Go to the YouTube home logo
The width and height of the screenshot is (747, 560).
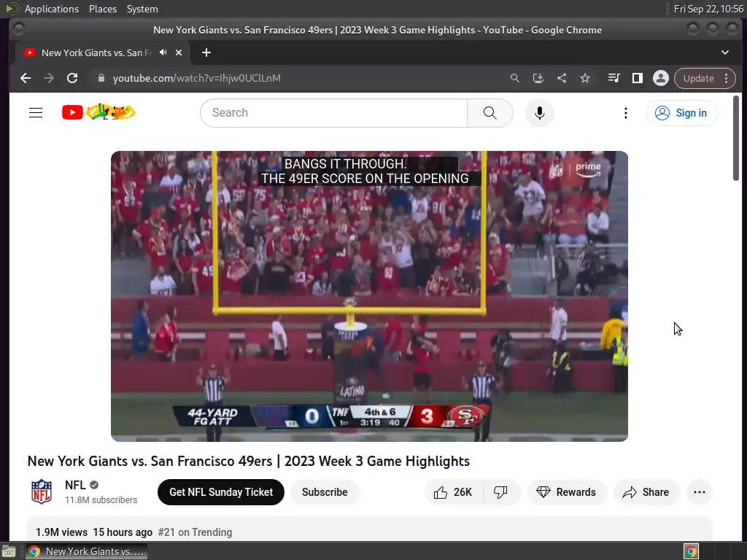(x=98, y=112)
